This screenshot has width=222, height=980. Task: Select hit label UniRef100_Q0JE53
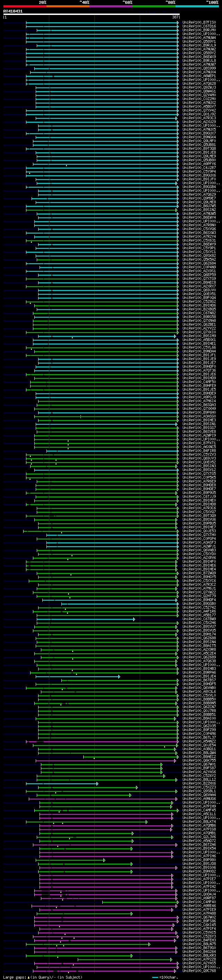tap(199, 531)
